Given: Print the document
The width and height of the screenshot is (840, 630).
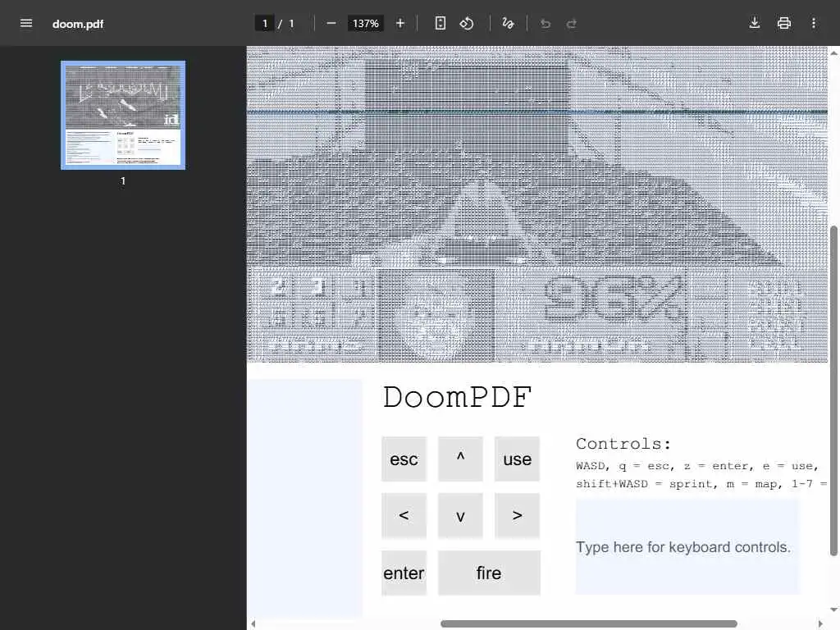Looking at the screenshot, I should (x=783, y=23).
